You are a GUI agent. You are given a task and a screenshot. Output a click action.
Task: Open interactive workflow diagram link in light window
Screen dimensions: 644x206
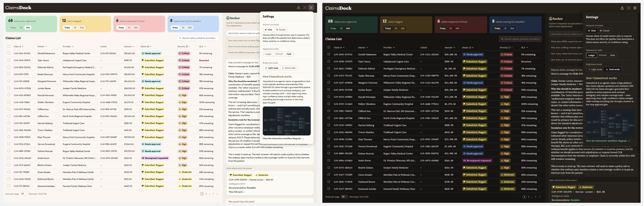click(x=283, y=138)
